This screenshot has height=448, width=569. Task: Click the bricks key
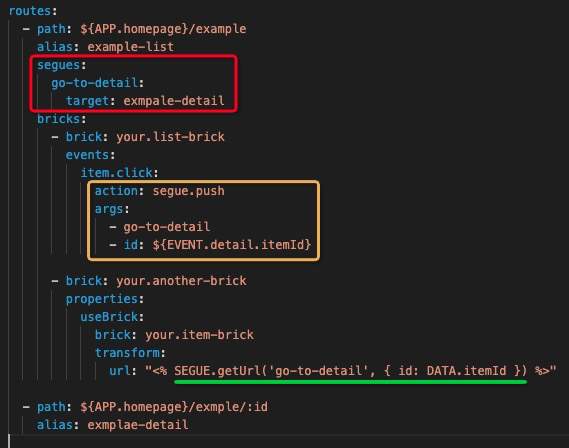(x=58, y=119)
